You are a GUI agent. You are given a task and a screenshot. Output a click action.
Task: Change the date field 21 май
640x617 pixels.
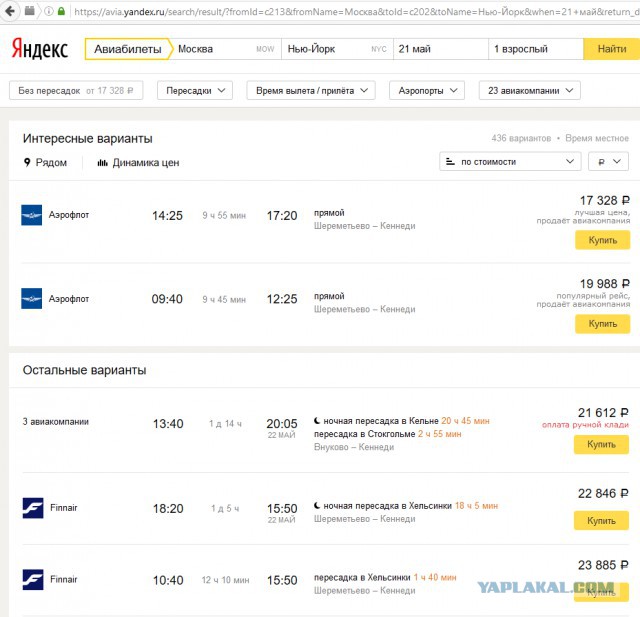(441, 49)
